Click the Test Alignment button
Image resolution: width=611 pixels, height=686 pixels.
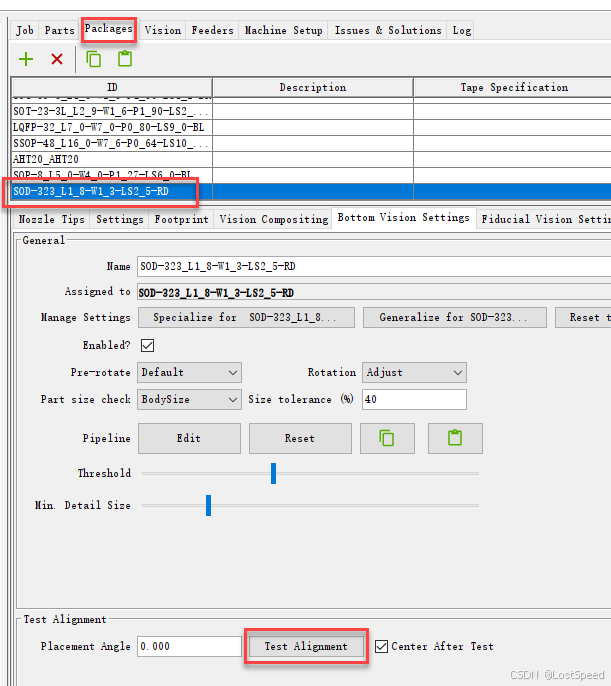pyautogui.click(x=306, y=646)
